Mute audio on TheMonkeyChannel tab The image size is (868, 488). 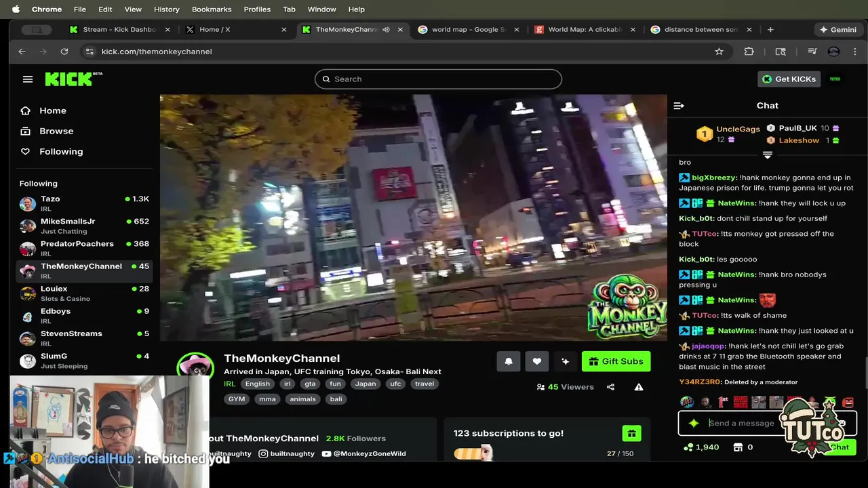point(386,30)
